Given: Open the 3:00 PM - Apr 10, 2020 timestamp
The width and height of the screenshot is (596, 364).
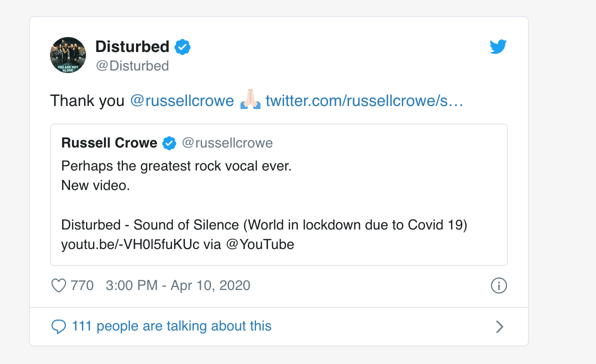Looking at the screenshot, I should pos(178,285).
